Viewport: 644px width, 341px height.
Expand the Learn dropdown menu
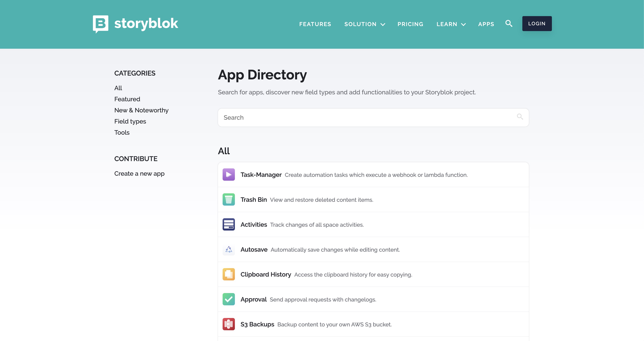(x=451, y=24)
